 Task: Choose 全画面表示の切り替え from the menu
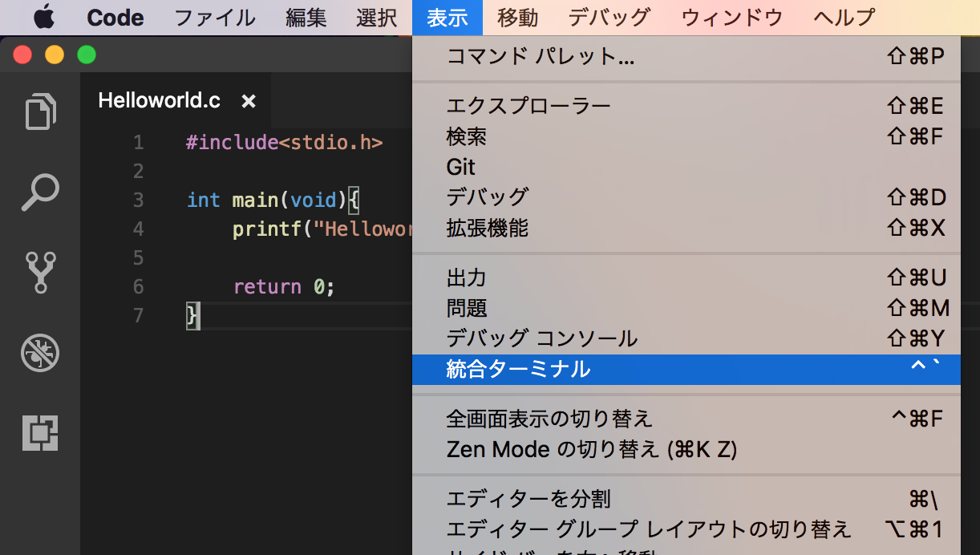coord(686,419)
